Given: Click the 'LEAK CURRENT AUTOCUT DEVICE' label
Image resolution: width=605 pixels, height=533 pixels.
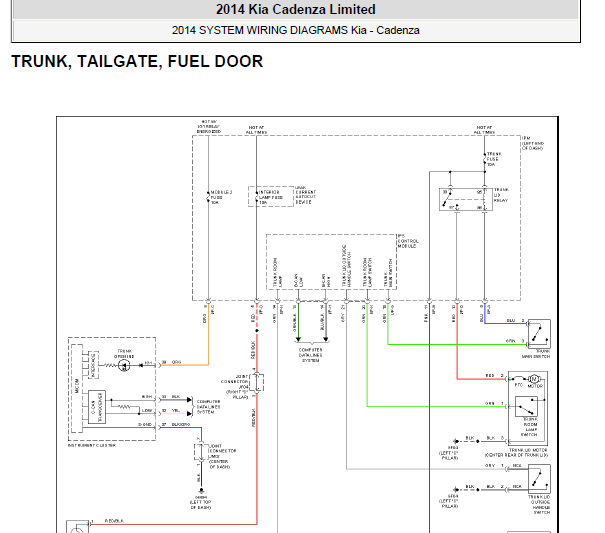Looking at the screenshot, I should pyautogui.click(x=306, y=195).
